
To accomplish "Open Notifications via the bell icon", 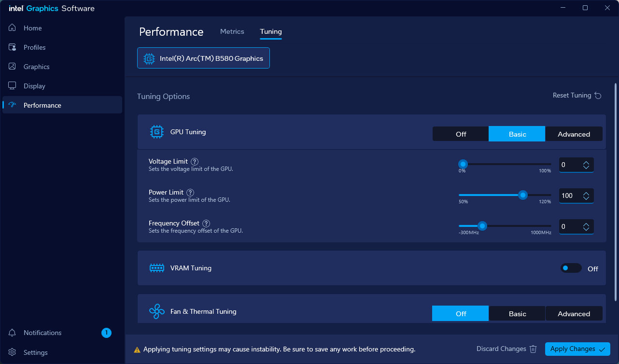I will click(x=13, y=333).
